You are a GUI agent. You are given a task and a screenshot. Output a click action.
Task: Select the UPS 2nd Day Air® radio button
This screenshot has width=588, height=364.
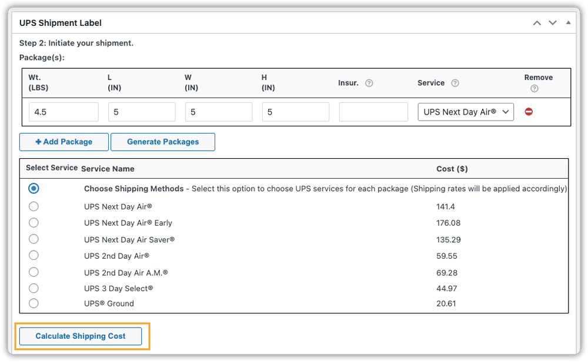(x=34, y=256)
